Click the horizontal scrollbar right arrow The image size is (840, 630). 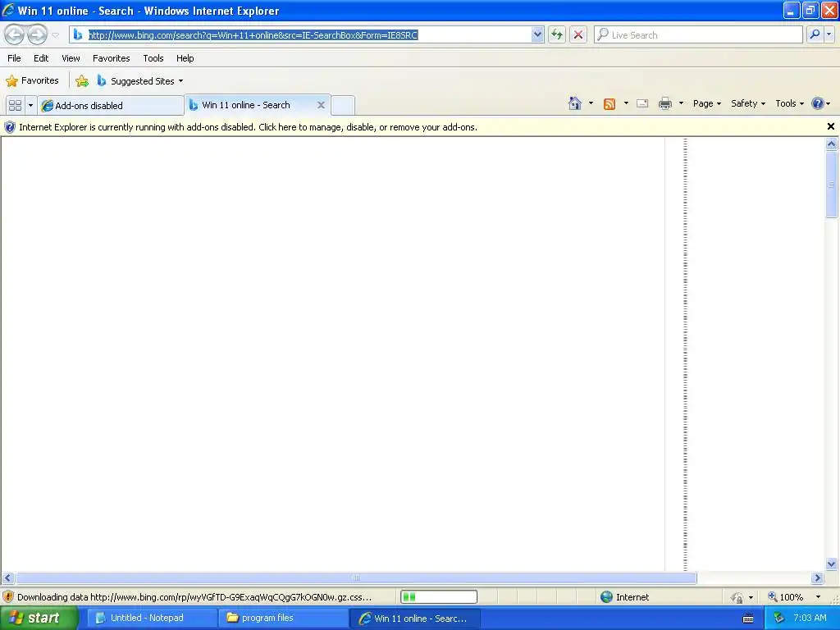coord(817,577)
